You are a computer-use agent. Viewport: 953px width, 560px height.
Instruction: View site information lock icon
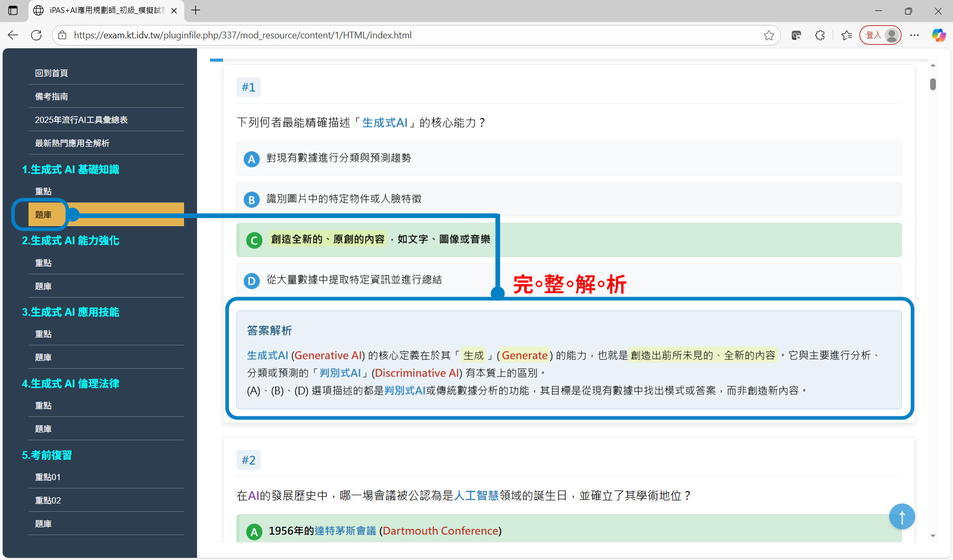click(62, 35)
